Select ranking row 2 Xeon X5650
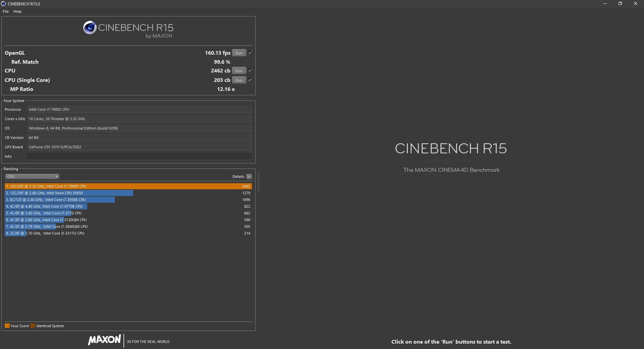644x349 pixels. tap(128, 193)
